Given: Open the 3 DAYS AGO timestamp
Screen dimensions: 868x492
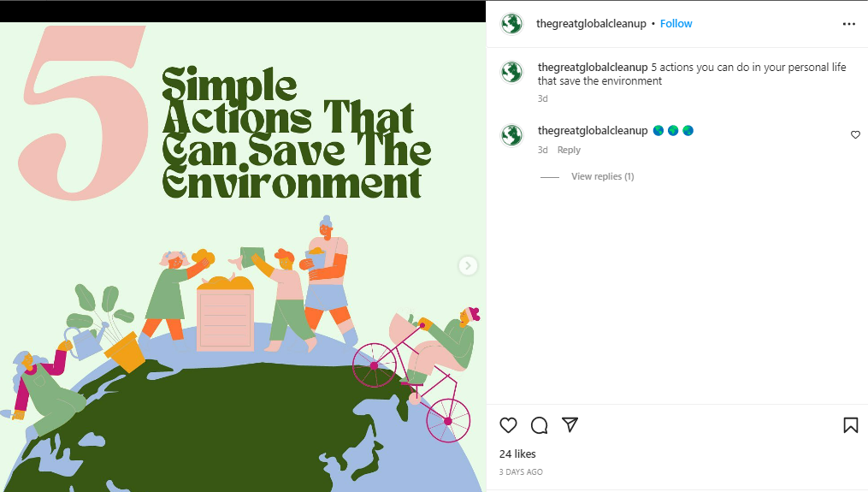Looking at the screenshot, I should pos(521,472).
